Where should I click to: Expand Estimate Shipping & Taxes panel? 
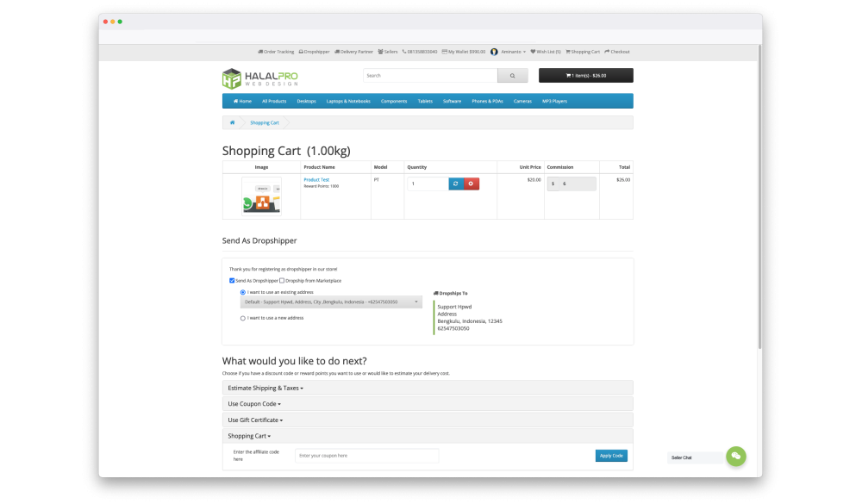point(265,388)
